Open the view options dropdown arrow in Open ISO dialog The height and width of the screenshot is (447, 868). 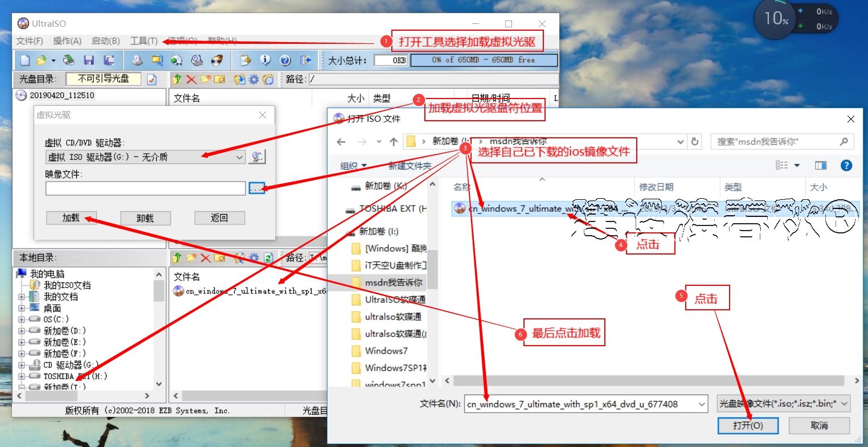pyautogui.click(x=797, y=165)
